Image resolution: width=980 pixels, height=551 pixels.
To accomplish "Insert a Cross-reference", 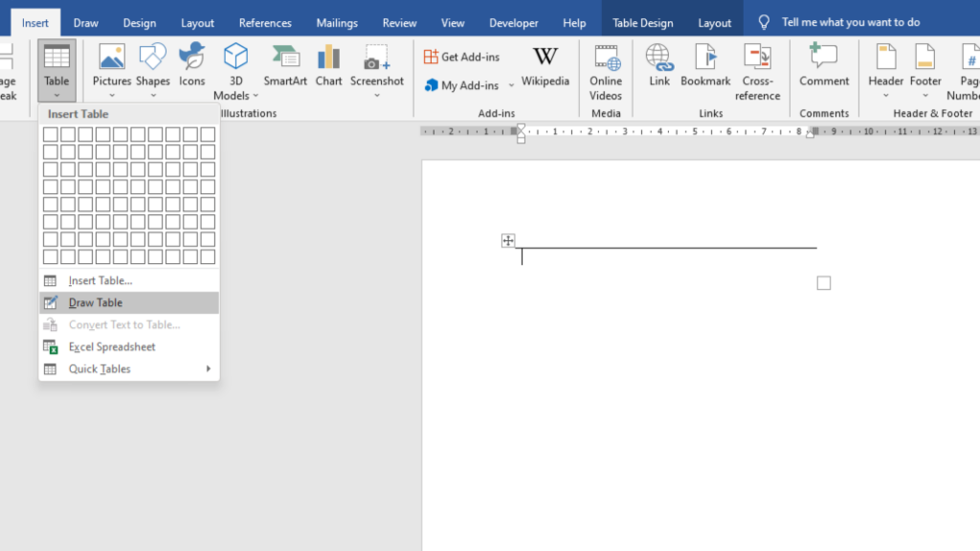I will coord(758,72).
